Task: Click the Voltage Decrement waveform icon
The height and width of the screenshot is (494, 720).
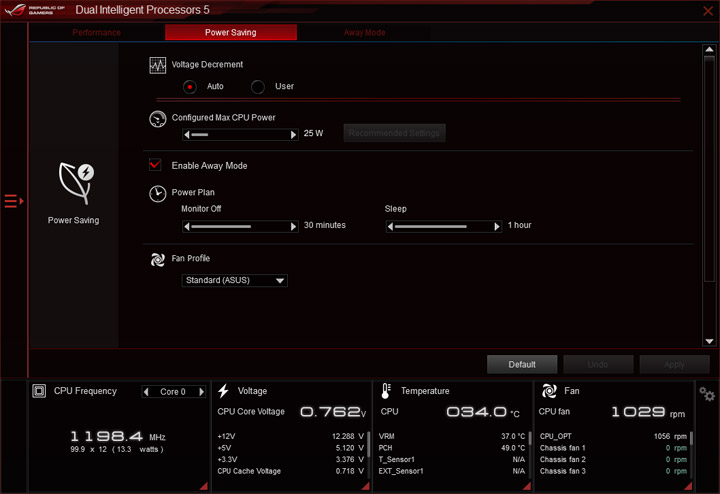Action: [x=158, y=66]
